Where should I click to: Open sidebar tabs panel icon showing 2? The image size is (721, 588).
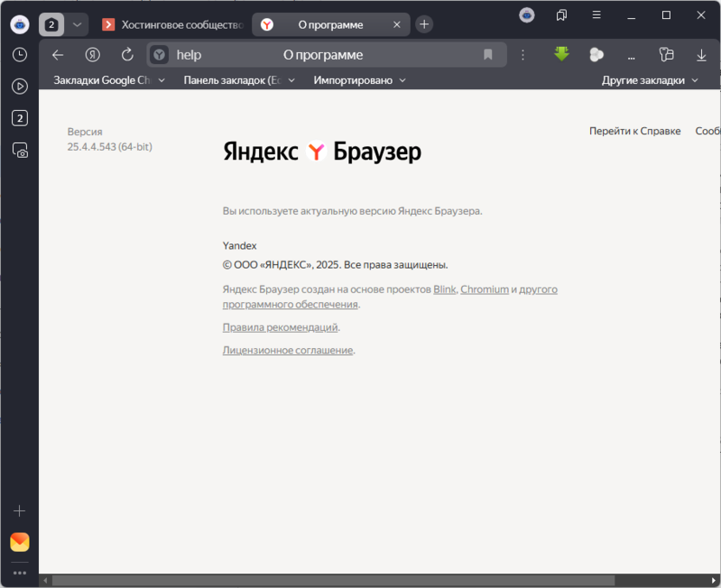(x=20, y=118)
